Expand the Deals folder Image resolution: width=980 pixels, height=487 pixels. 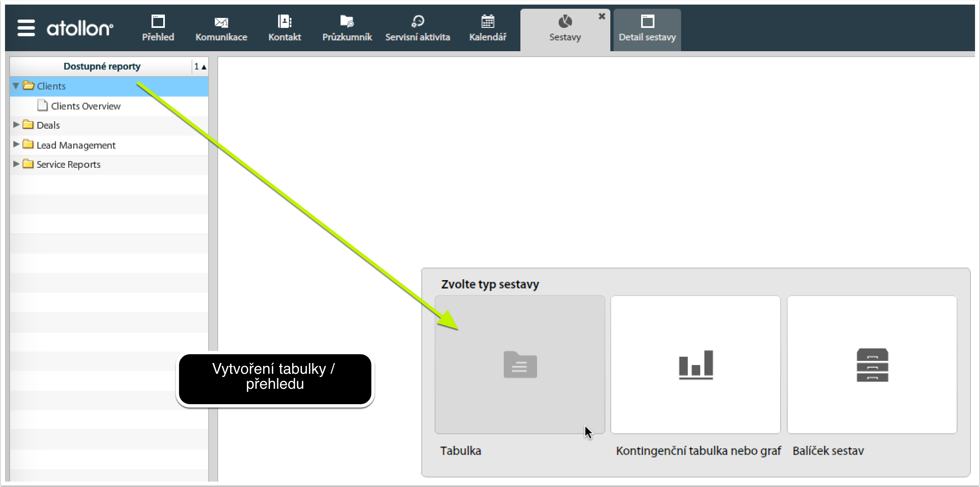(x=16, y=124)
